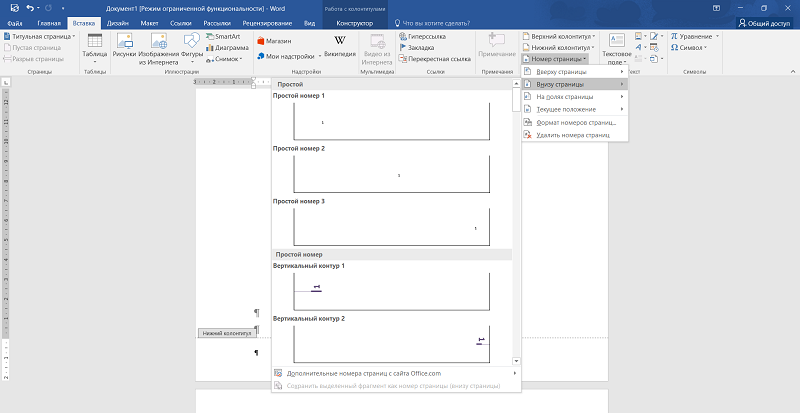Insert Гиперссылка (Hyperlink)
The height and width of the screenshot is (413, 800).
coord(429,36)
